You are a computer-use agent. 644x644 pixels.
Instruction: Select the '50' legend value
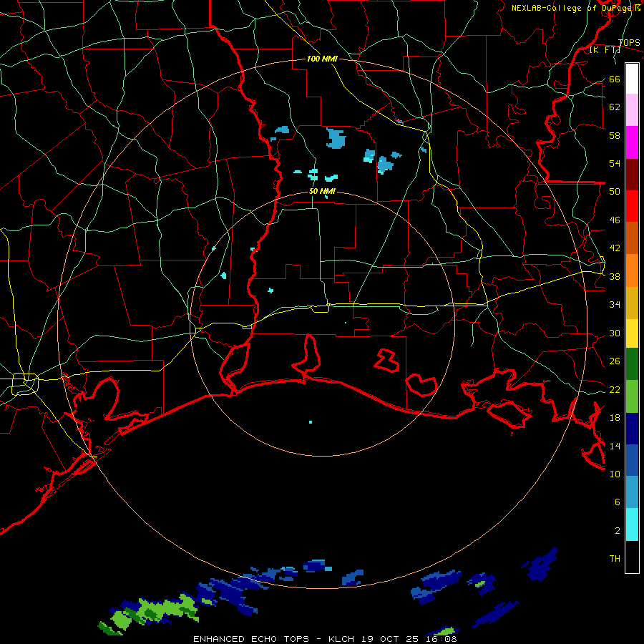pyautogui.click(x=615, y=192)
